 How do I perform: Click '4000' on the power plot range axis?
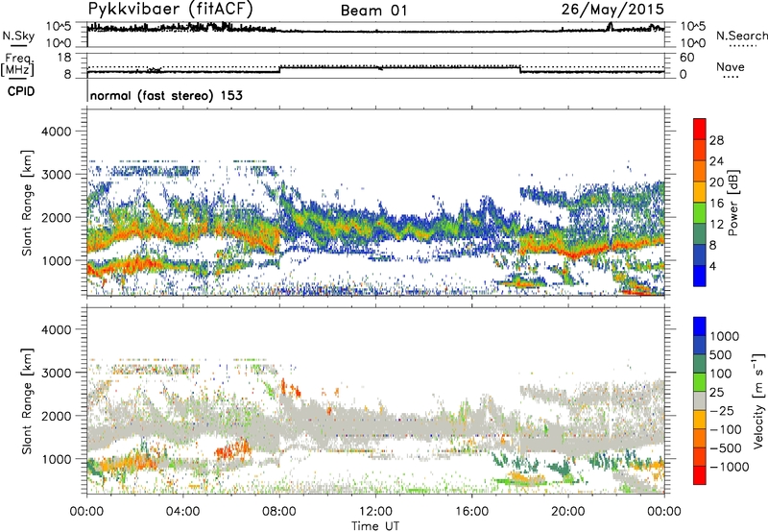click(x=59, y=132)
